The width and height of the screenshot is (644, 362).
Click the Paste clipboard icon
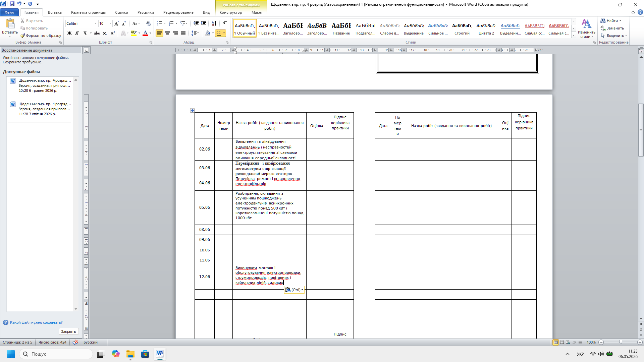[x=10, y=23]
